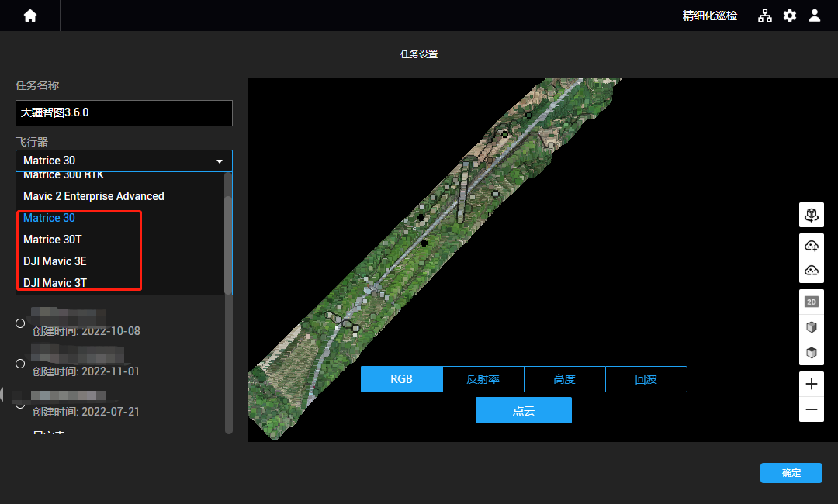Screen dimensions: 838x504
Task: Click the point cloud minus icon
Action: tap(812, 271)
